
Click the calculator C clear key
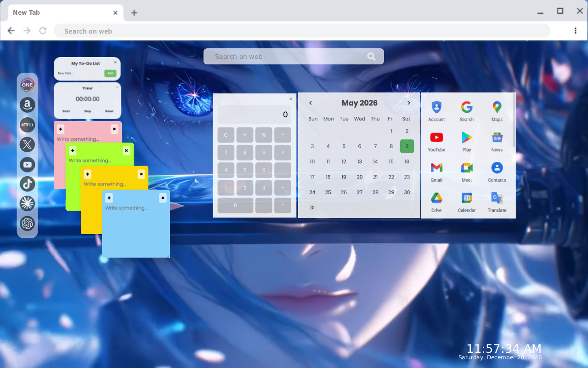tap(226, 135)
